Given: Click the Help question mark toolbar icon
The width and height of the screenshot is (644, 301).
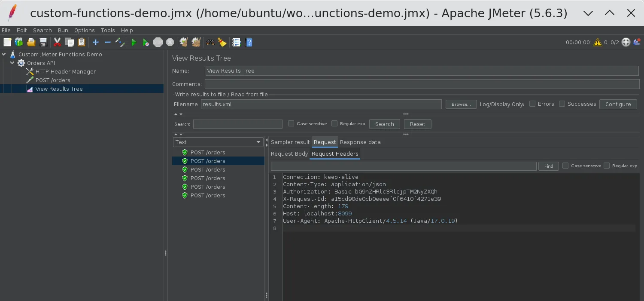Looking at the screenshot, I should click(x=248, y=42).
